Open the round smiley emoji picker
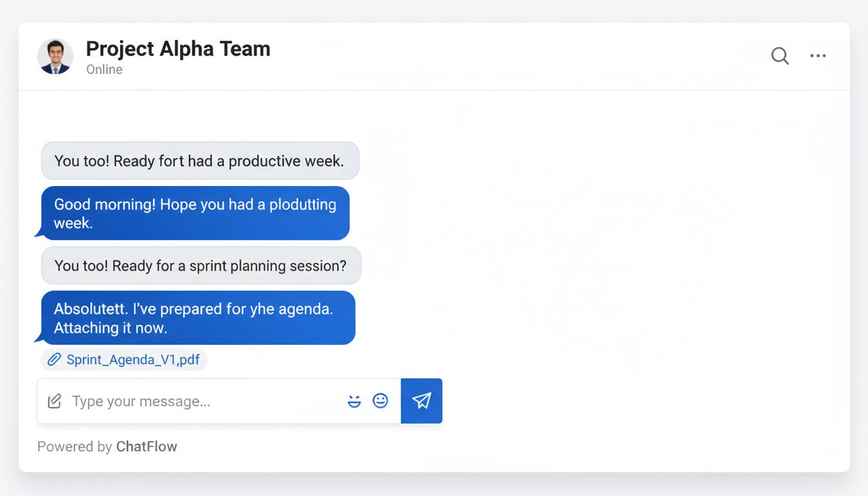The image size is (868, 496). (380, 401)
